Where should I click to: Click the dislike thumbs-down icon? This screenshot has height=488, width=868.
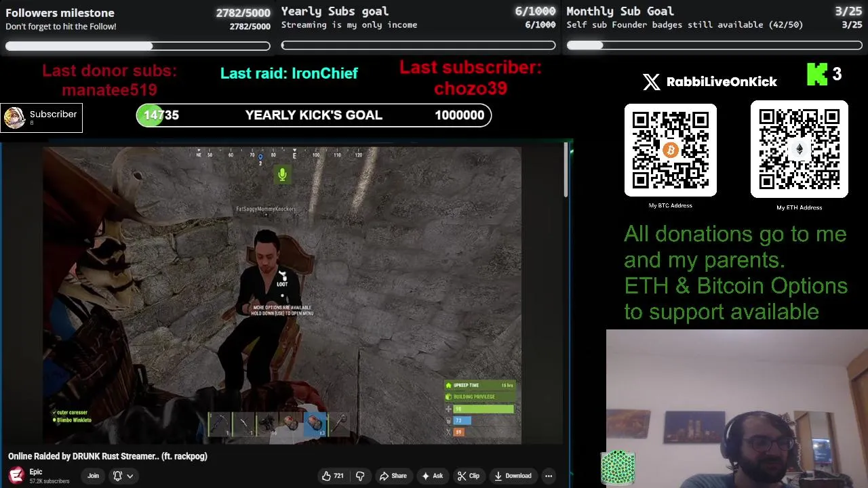pyautogui.click(x=360, y=476)
